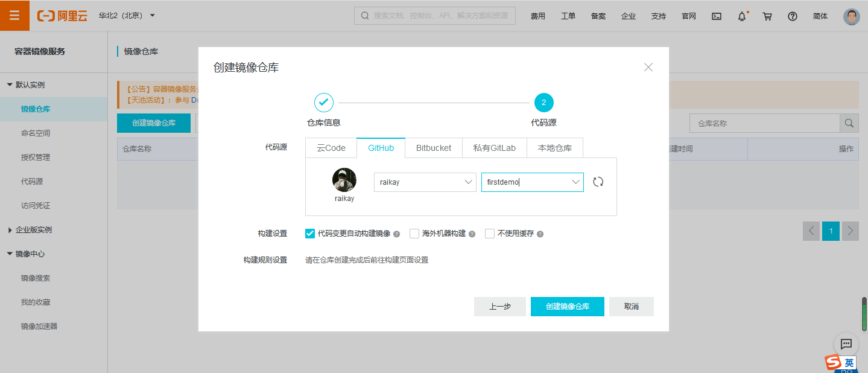Click the top search input field
Image resolution: width=868 pixels, height=373 pixels.
pyautogui.click(x=440, y=16)
